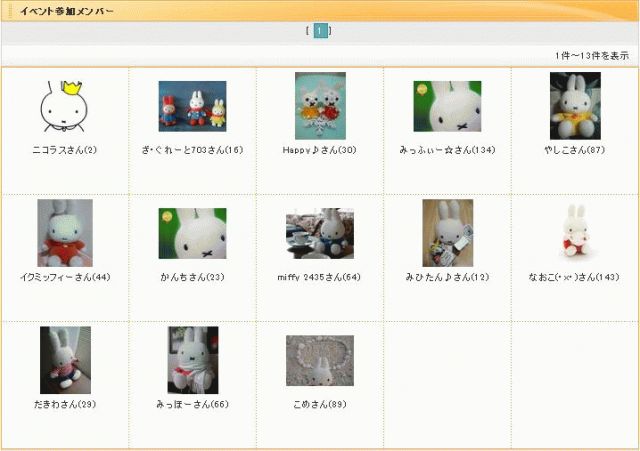Click みっほーさん(66) member name
The image size is (640, 451).
coord(193,404)
